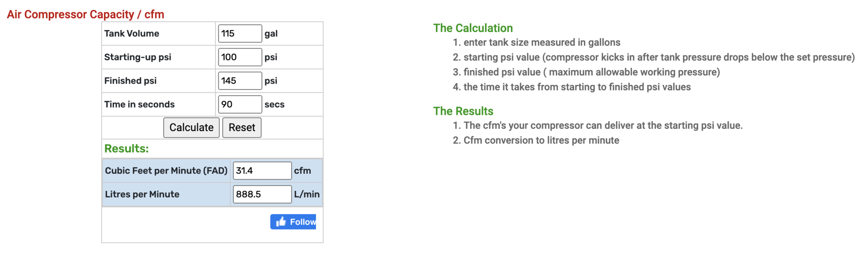Focus the Tank Volume input field
Viewport: 868px width, 253px height.
[x=240, y=33]
